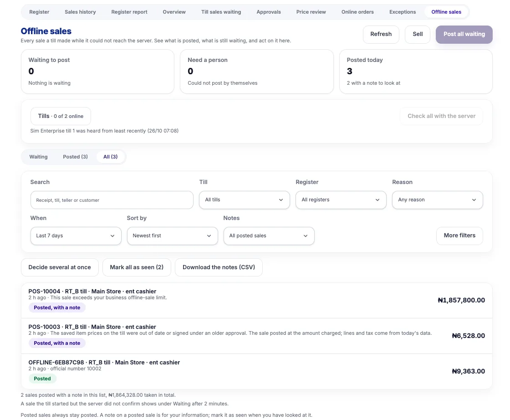Click 'Posted, with a note' badge on POS-10004
This screenshot has height=420, width=510.
(57, 308)
